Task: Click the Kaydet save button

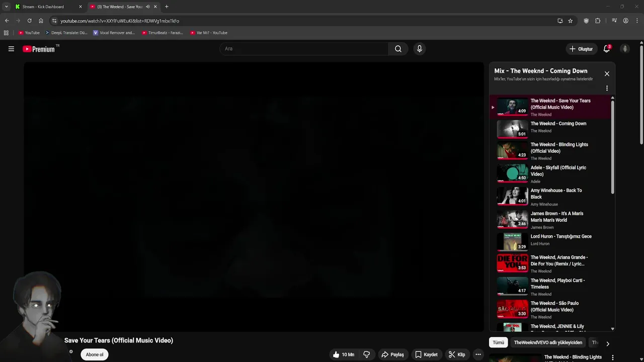Action: pyautogui.click(x=426, y=354)
